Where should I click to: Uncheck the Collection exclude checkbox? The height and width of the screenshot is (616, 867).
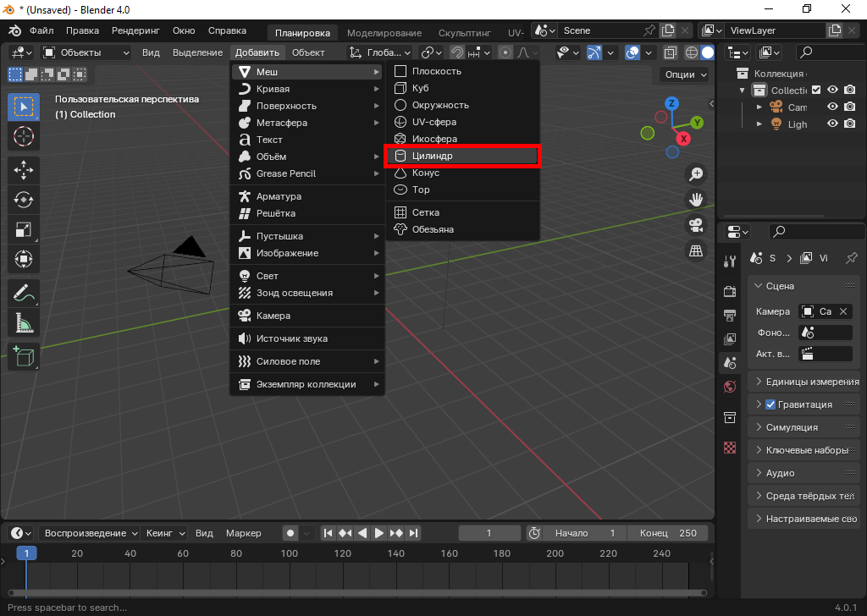coord(816,91)
